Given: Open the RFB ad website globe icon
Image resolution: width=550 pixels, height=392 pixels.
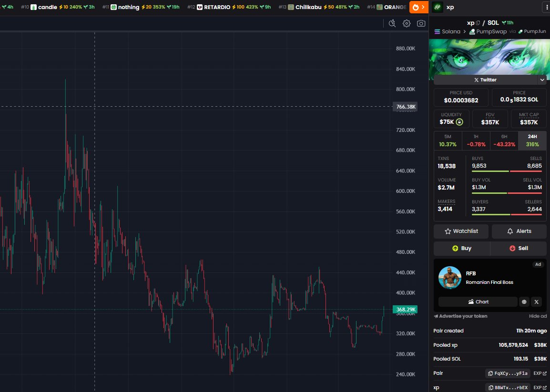Looking at the screenshot, I should 524,302.
